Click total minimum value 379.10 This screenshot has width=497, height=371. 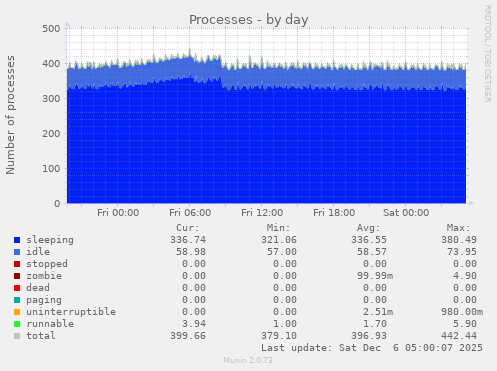[x=279, y=336]
